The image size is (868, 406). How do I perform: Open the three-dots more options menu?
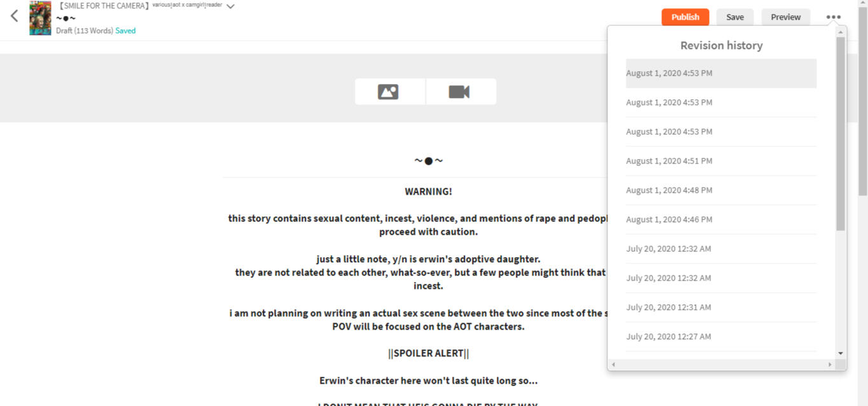click(833, 17)
